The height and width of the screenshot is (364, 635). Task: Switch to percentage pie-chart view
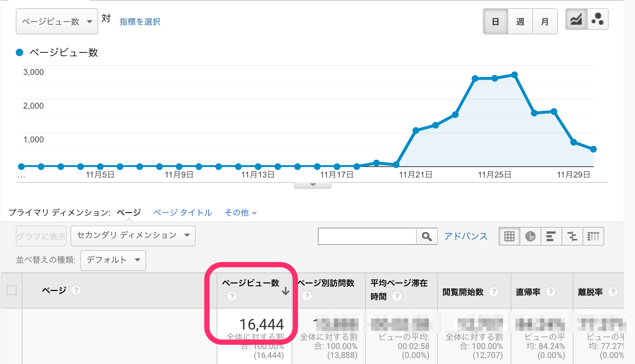[x=530, y=236]
